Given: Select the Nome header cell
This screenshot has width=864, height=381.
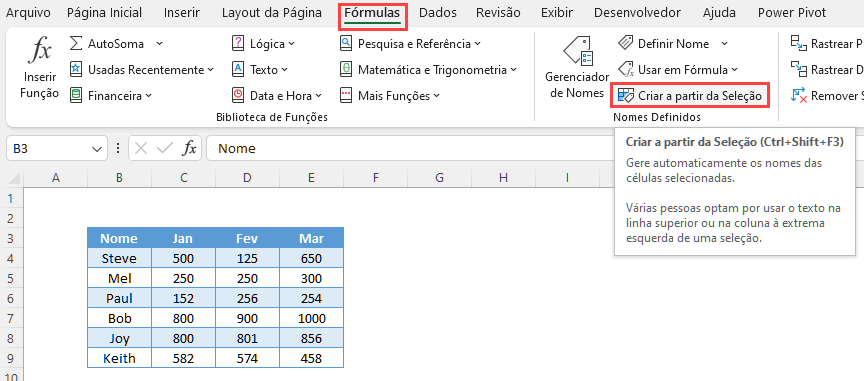Looking at the screenshot, I should pos(120,238).
